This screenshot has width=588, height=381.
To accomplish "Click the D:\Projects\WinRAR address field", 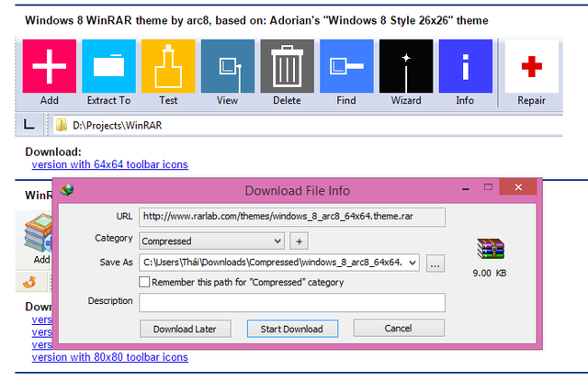I will pyautogui.click(x=308, y=125).
